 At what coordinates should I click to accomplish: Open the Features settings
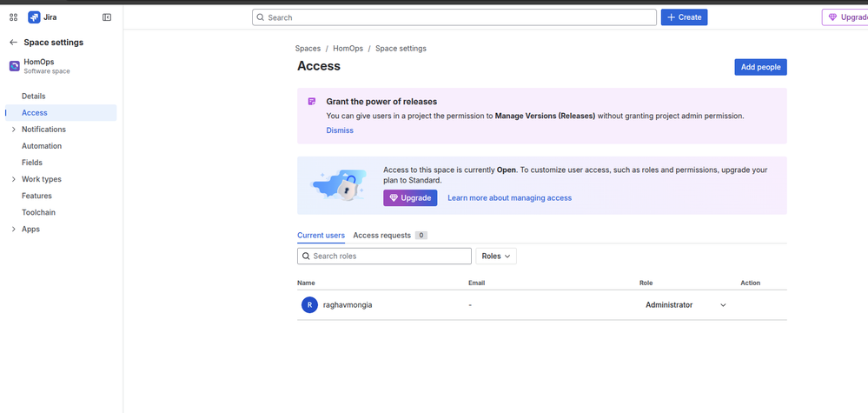coord(61,196)
